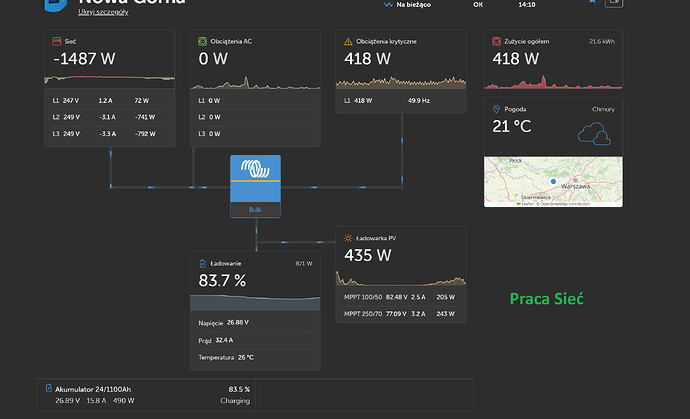Click the Obciążenia krytyczne warning icon
The image size is (690, 419).
pyautogui.click(x=348, y=41)
